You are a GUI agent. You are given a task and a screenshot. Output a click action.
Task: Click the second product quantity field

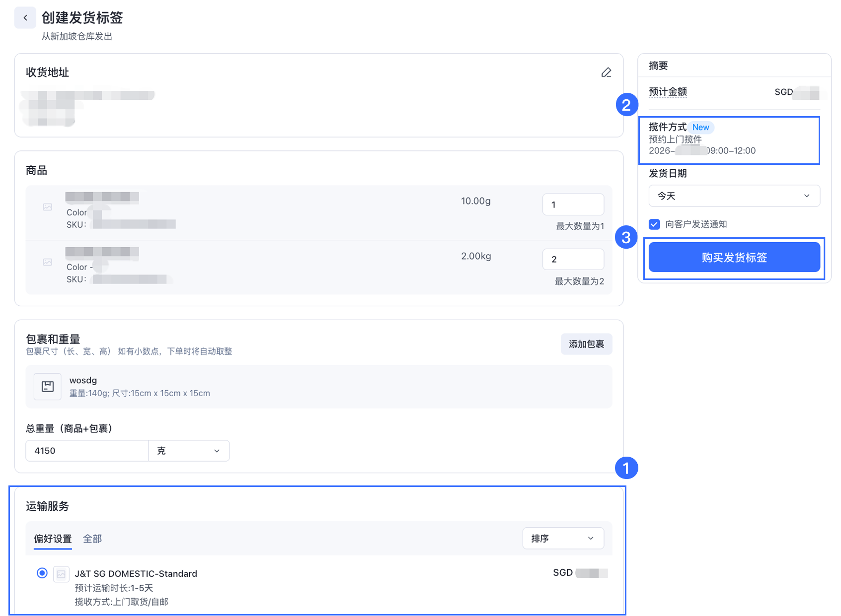573,260
